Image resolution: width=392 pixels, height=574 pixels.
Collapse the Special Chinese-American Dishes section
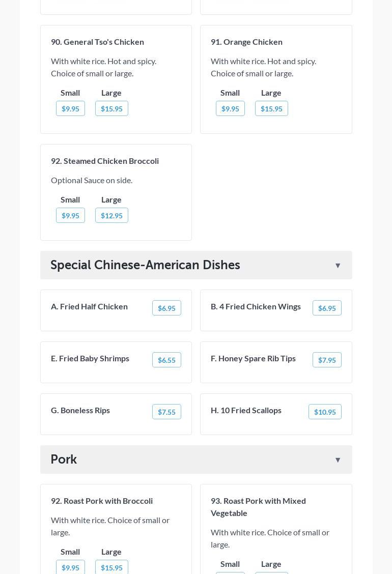[338, 265]
